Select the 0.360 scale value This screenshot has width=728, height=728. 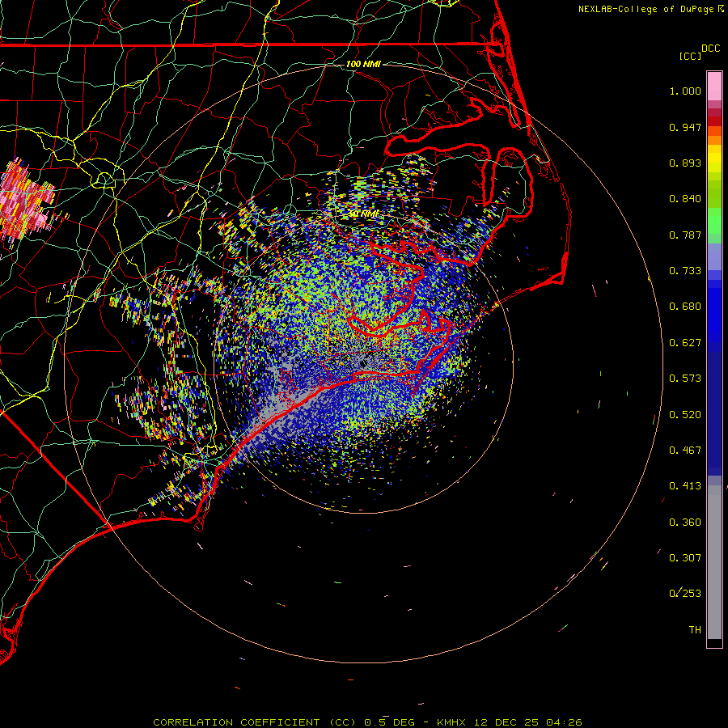pos(685,523)
